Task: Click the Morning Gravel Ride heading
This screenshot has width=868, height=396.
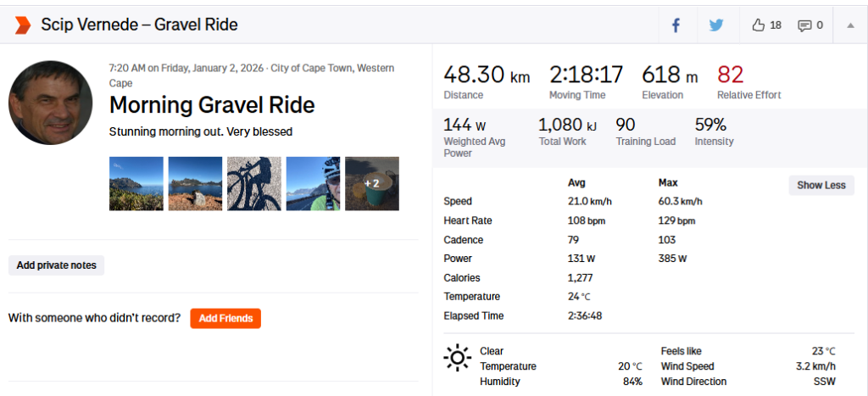Action: pos(212,104)
